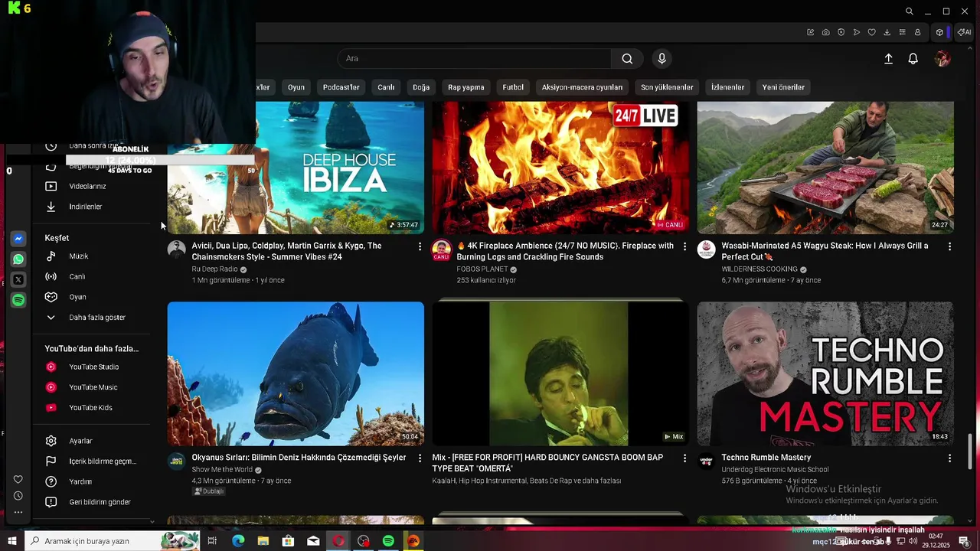The image size is (980, 551).
Task: Click the Opera edit page icon
Action: pyautogui.click(x=810, y=32)
